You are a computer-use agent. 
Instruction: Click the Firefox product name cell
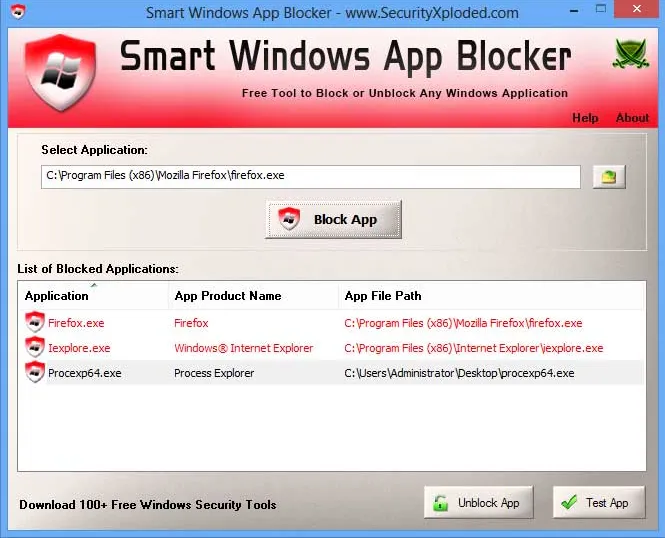coord(191,323)
